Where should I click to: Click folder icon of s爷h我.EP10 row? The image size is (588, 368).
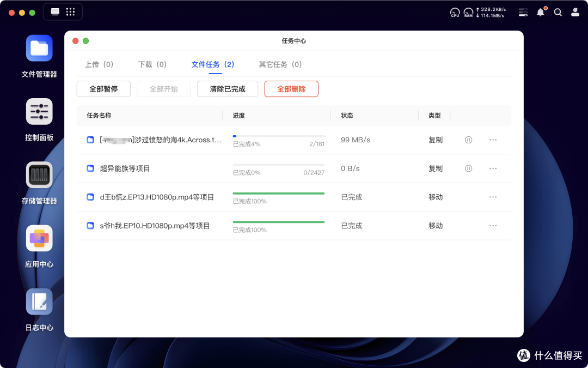[x=90, y=226]
